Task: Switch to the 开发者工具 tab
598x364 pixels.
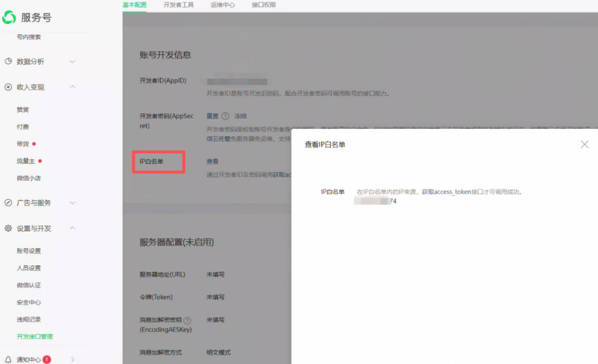Action: tap(179, 5)
